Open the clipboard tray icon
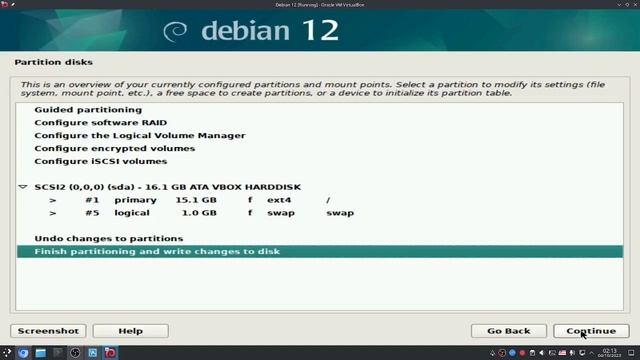This screenshot has width=640, height=360. (532, 353)
